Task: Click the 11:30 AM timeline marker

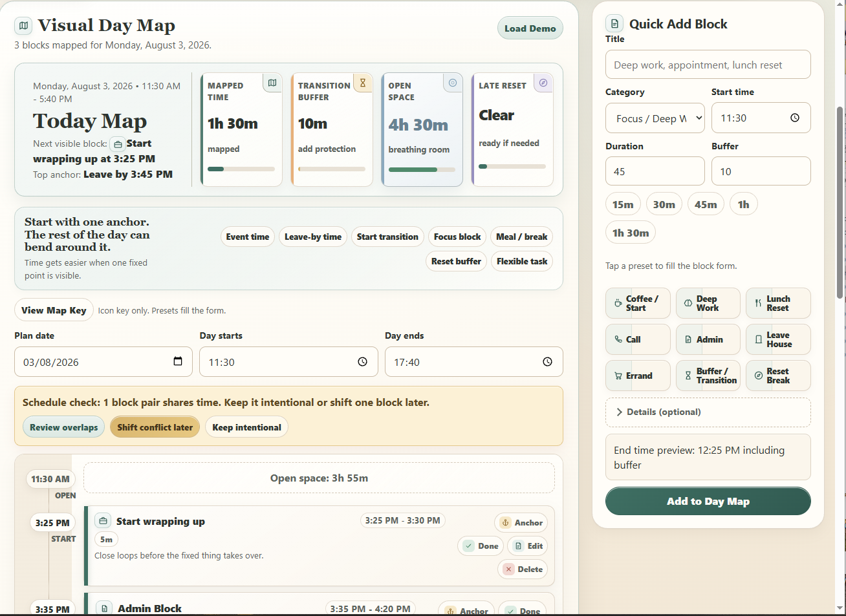Action: tap(50, 479)
